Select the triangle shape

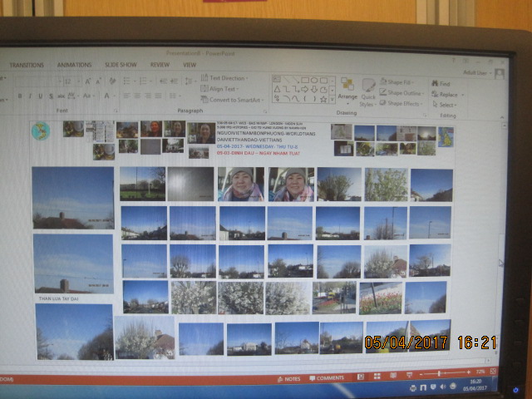pos(277,89)
